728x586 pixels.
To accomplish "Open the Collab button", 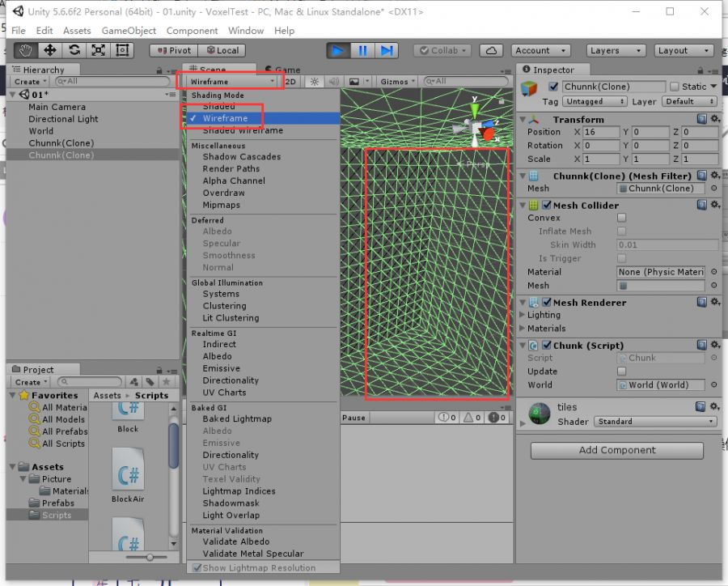I will [x=442, y=50].
